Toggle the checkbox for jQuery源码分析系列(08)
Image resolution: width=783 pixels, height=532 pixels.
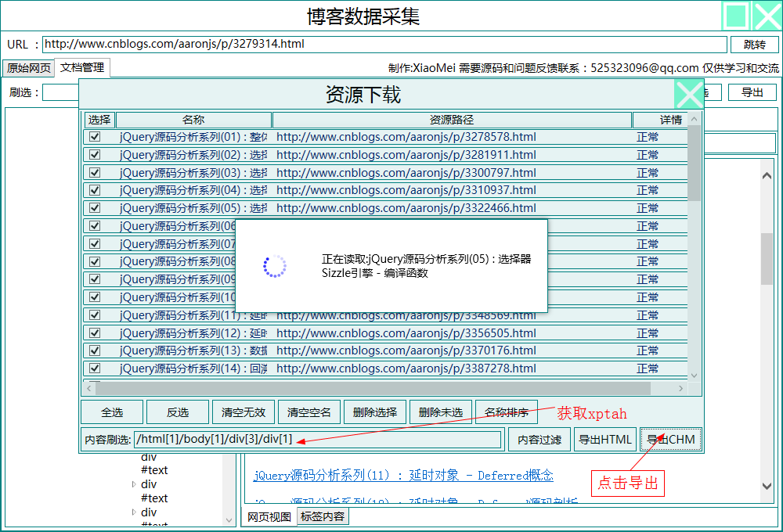(95, 261)
